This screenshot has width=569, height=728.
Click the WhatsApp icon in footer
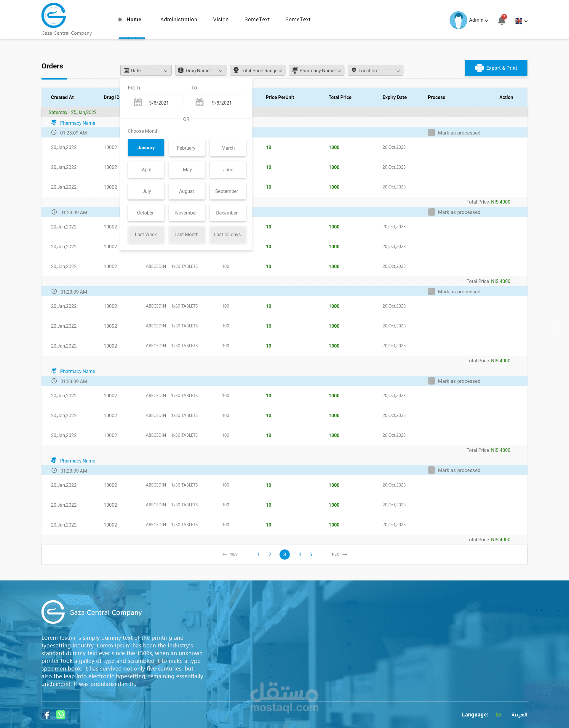(61, 714)
